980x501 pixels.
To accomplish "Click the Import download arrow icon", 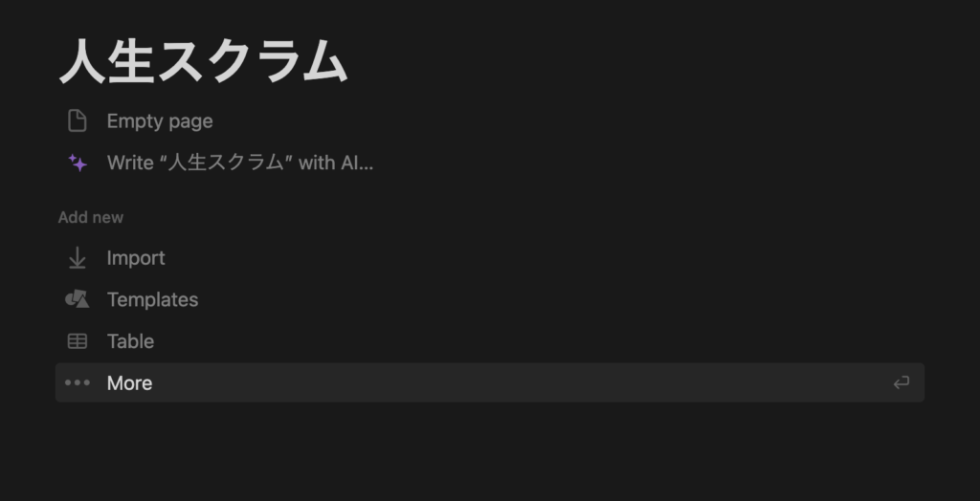I will (x=77, y=258).
